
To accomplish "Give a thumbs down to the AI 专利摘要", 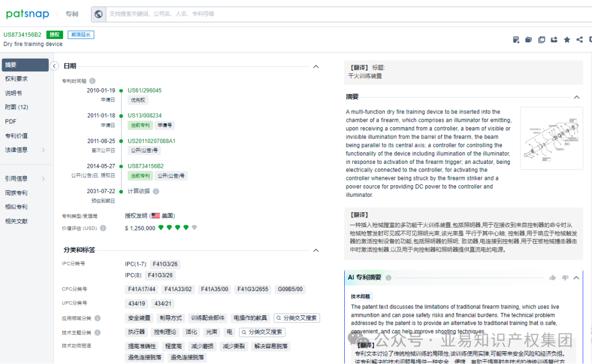I will click(565, 277).
